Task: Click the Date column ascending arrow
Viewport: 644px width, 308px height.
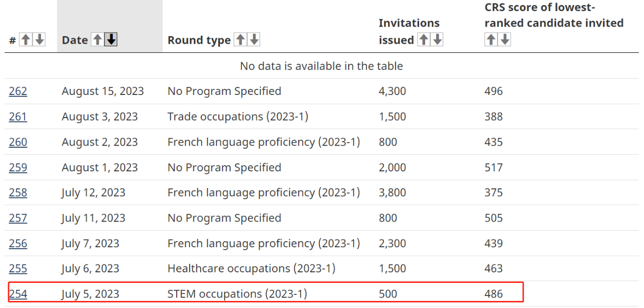Action: point(97,40)
